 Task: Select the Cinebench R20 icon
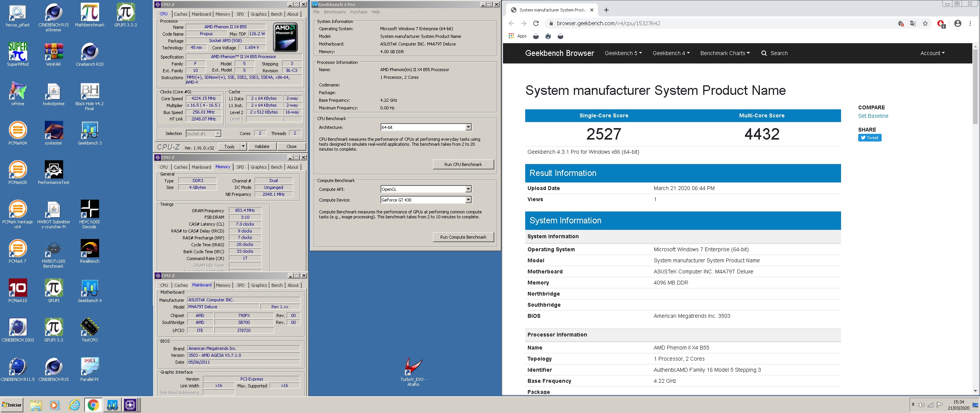(x=90, y=54)
